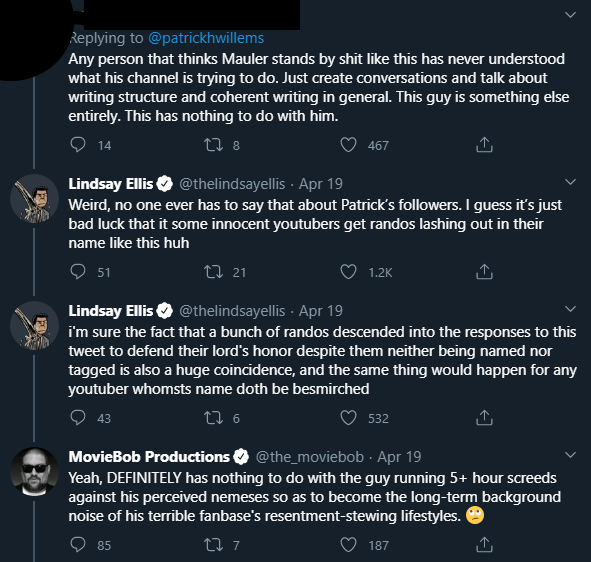Reply to Lindsay Ellis tweet with 51 replies
The image size is (591, 562).
[78, 272]
